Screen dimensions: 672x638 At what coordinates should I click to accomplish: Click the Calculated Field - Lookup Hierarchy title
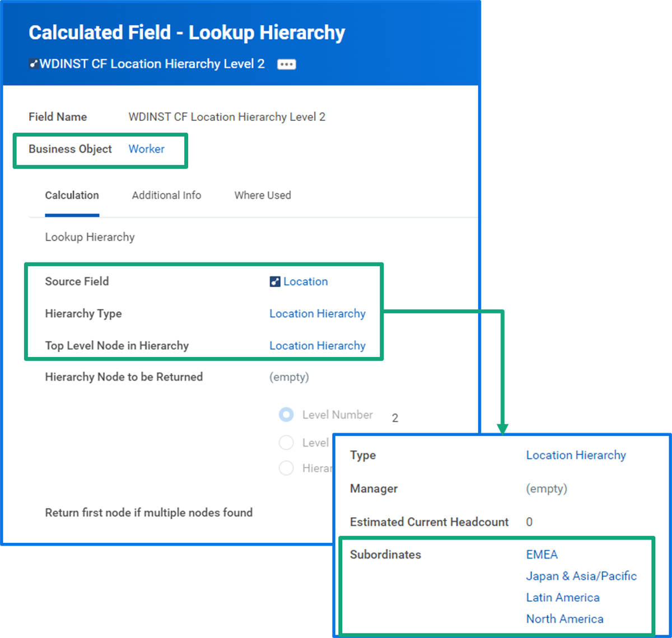point(187,32)
